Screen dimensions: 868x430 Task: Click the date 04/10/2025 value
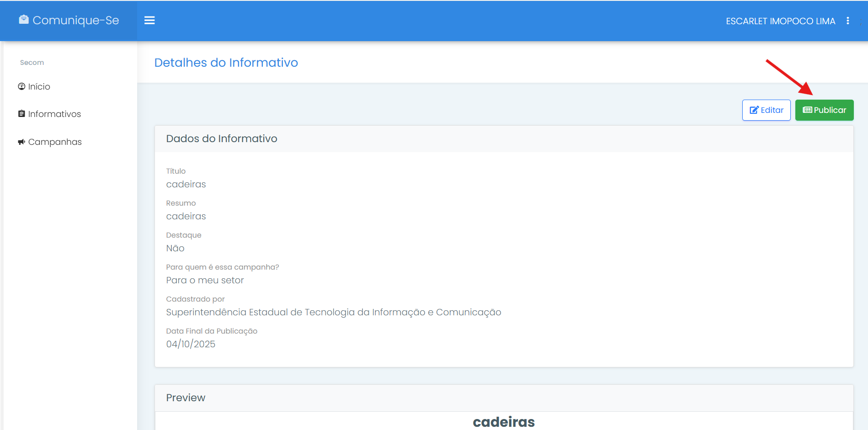[191, 344]
